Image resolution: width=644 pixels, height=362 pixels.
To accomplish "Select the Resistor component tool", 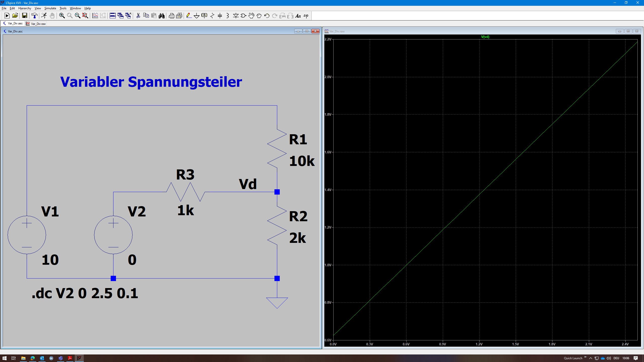I will (x=212, y=16).
